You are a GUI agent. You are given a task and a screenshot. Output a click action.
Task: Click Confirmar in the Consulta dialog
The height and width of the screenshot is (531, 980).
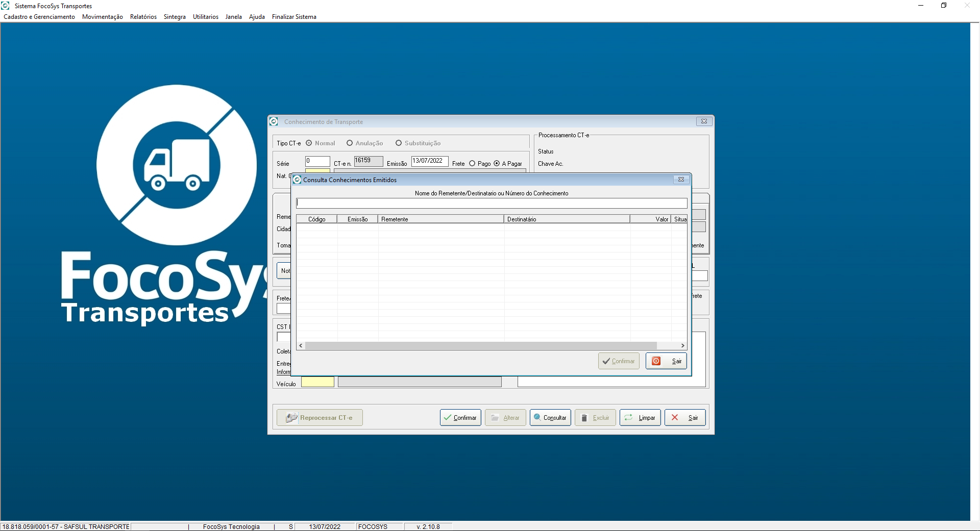click(x=619, y=361)
